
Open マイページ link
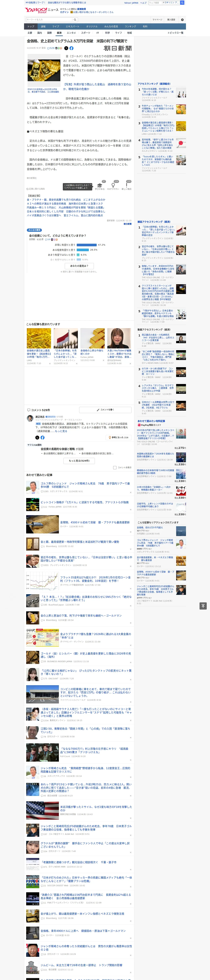(x=157, y=20)
